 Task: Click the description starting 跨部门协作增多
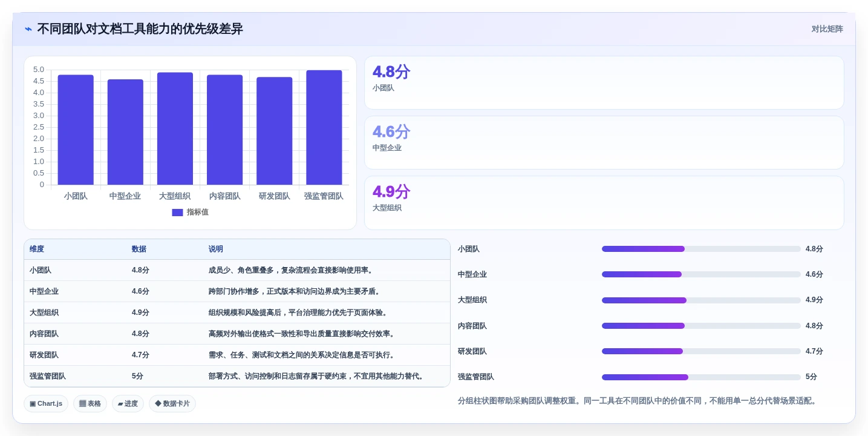(x=295, y=291)
